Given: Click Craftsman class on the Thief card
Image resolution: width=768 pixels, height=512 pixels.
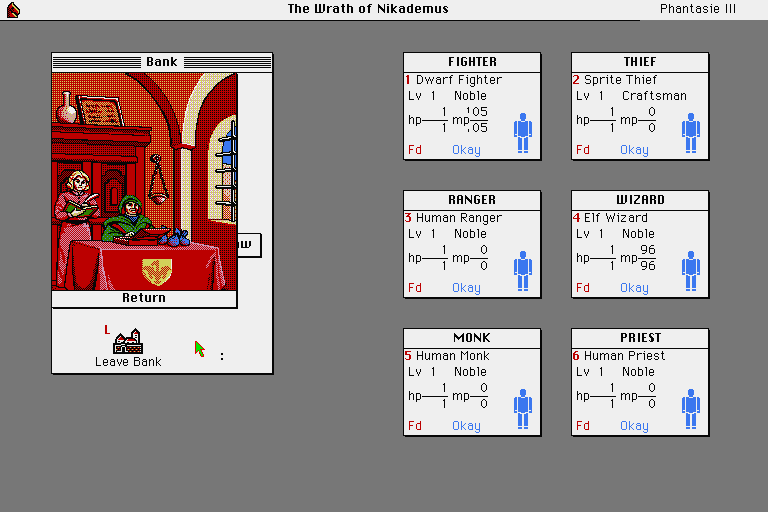Looking at the screenshot, I should 654,96.
